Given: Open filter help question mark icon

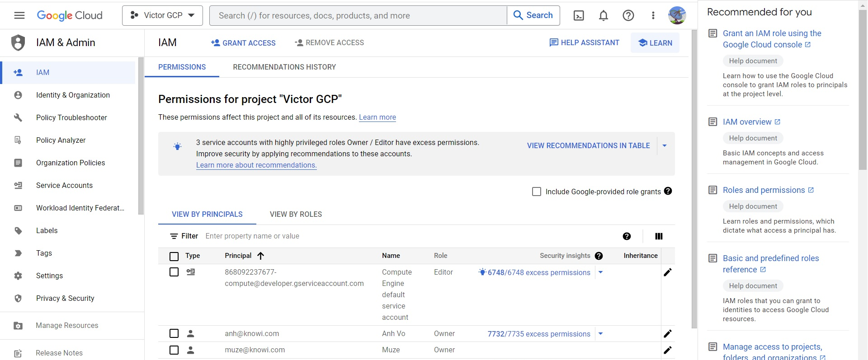Looking at the screenshot, I should pos(627,236).
